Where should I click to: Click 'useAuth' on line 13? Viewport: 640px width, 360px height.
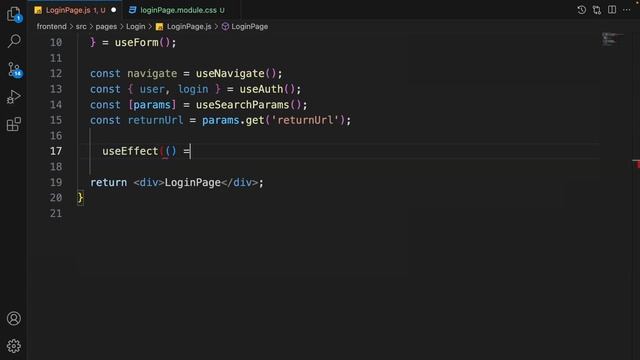[261, 89]
